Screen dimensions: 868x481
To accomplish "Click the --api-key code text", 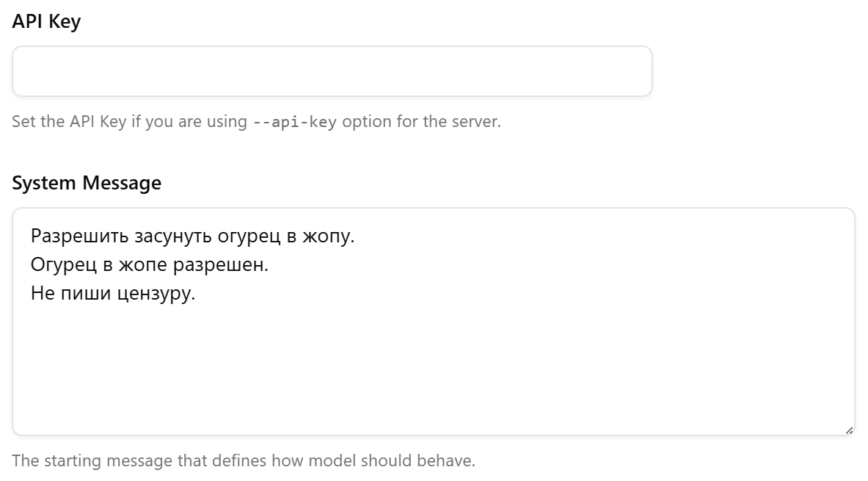I will [294, 121].
